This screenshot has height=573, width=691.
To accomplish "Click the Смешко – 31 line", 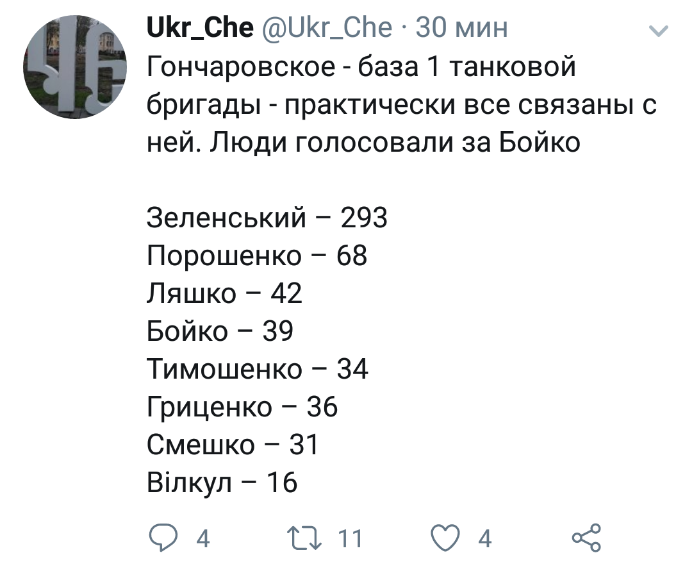I will [x=233, y=445].
